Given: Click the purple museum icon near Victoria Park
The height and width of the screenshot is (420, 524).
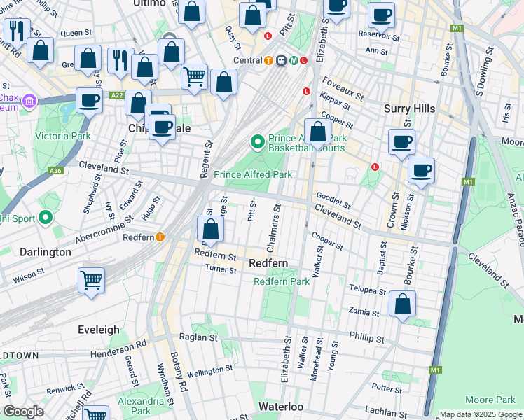Looking at the screenshot, I should tap(29, 102).
